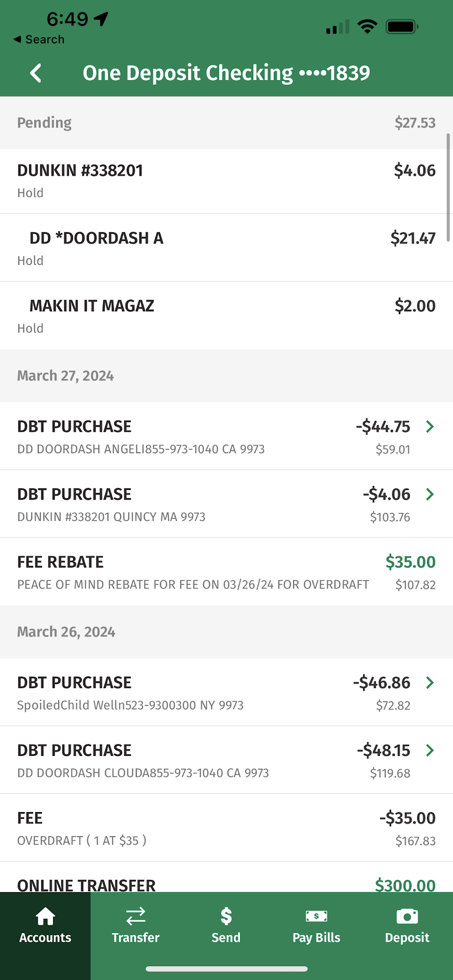The height and width of the screenshot is (980, 453).
Task: Expand the -$4.06 Dunkin purchase chevron
Action: click(430, 494)
